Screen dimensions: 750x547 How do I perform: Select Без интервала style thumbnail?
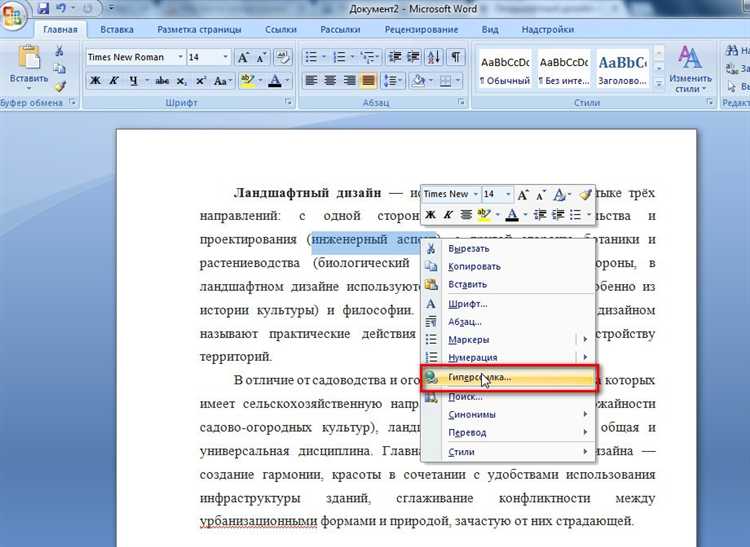[x=564, y=68]
